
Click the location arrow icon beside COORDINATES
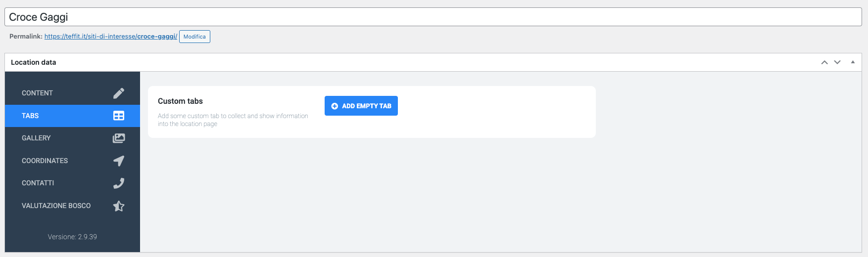[119, 161]
